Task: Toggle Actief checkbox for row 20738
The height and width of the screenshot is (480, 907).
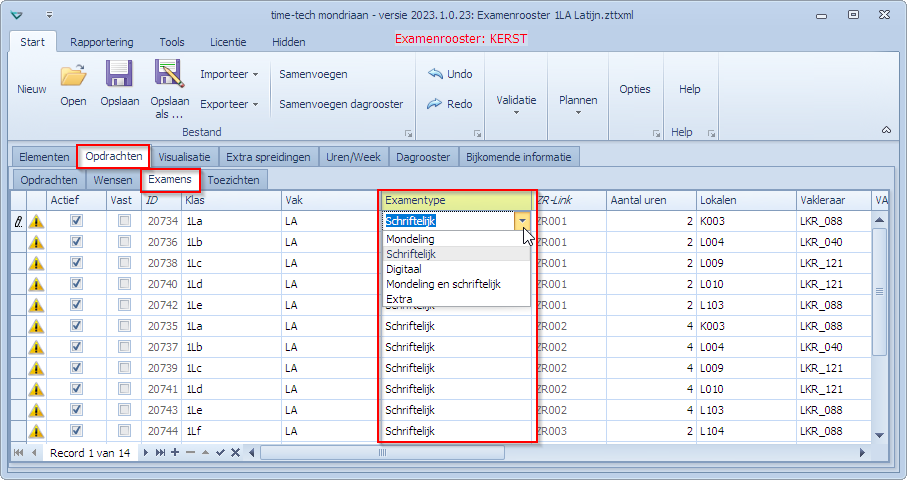Action: point(76,263)
